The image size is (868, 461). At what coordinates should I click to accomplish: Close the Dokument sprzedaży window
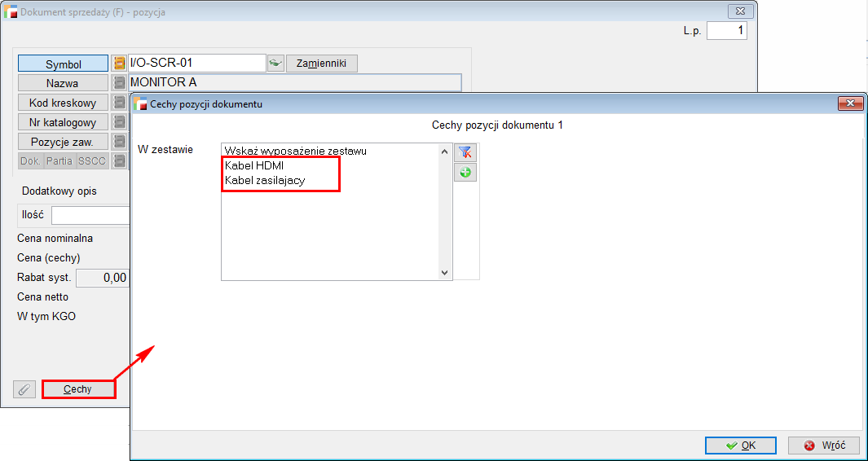tap(739, 11)
